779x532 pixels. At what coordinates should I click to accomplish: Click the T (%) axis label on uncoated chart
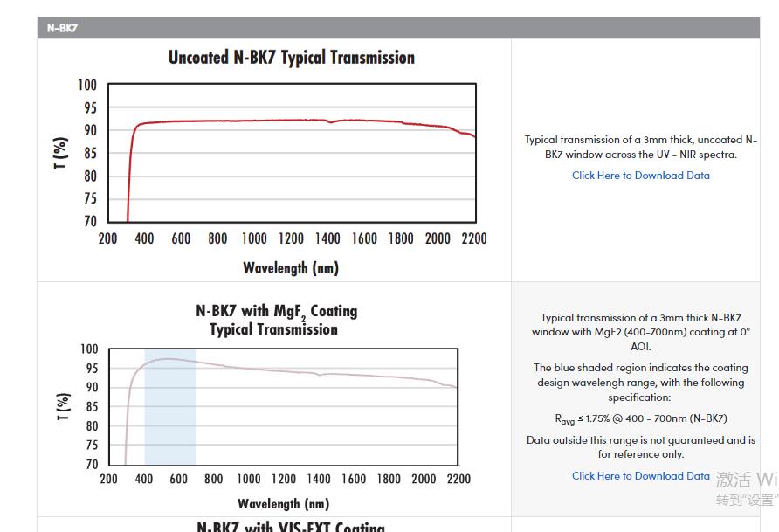click(60, 153)
